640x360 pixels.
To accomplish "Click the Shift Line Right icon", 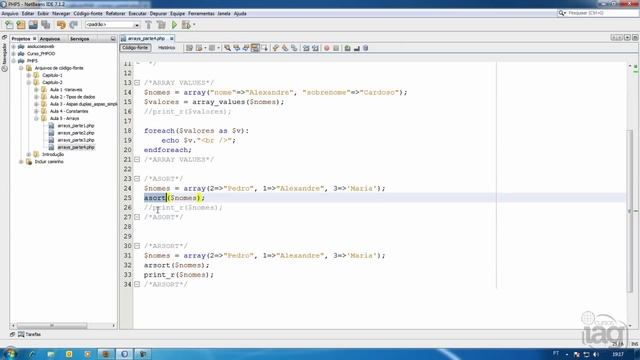I will tap(315, 48).
